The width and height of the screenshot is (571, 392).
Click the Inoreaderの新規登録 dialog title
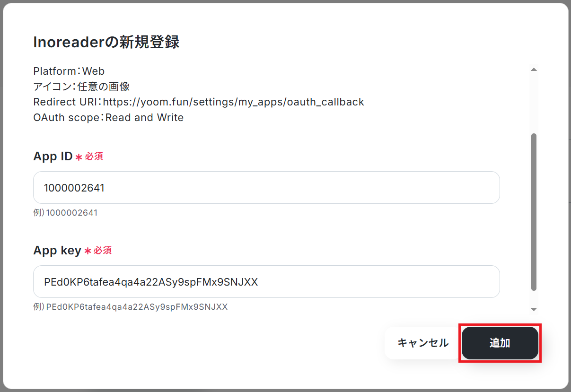106,42
